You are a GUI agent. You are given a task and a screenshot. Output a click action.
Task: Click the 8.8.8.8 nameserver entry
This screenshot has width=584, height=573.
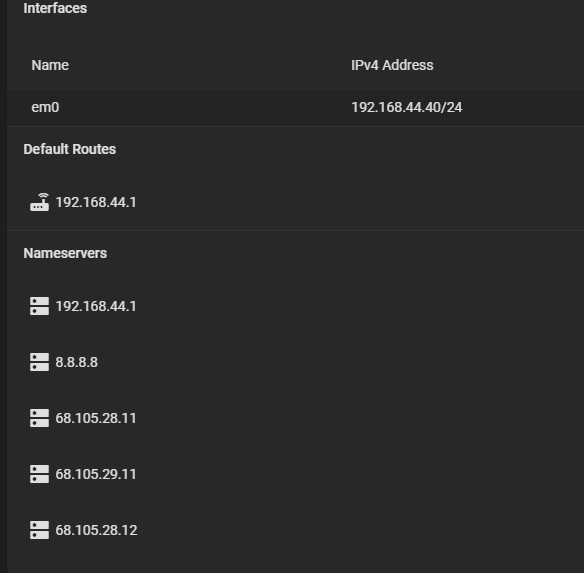click(x=77, y=362)
